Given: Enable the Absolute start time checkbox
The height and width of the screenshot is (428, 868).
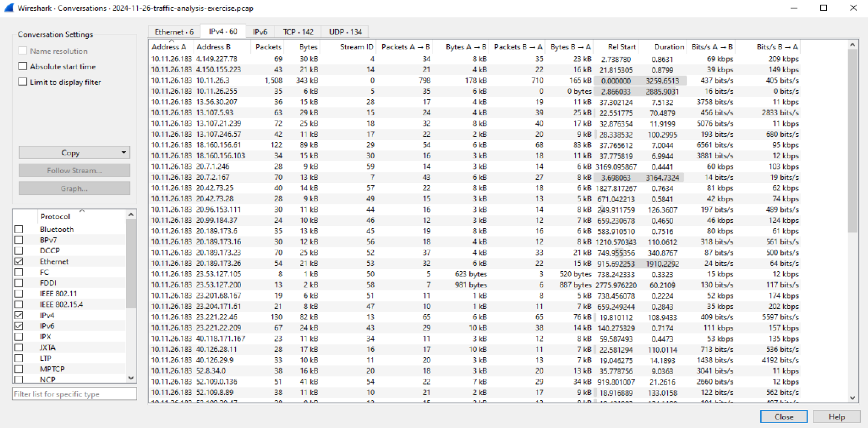Looking at the screenshot, I should click(22, 66).
